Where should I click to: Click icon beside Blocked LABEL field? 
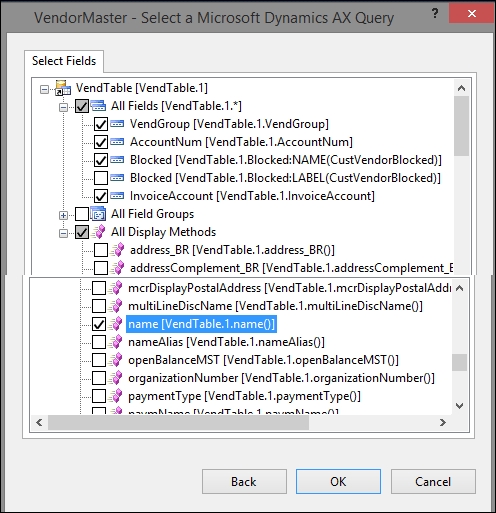click(117, 178)
